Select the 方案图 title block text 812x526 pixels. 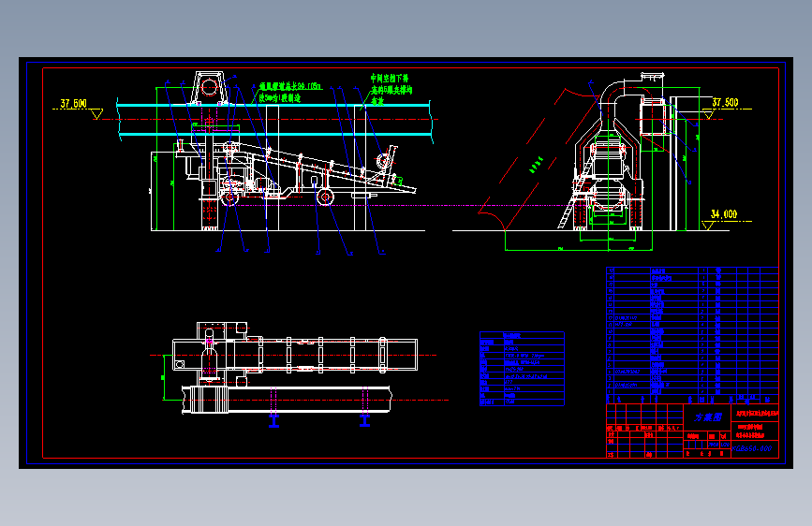point(708,417)
